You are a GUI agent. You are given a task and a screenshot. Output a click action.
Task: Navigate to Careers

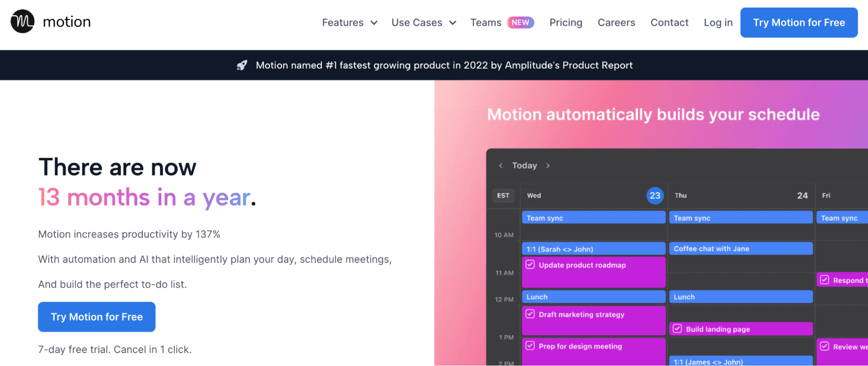coord(616,23)
